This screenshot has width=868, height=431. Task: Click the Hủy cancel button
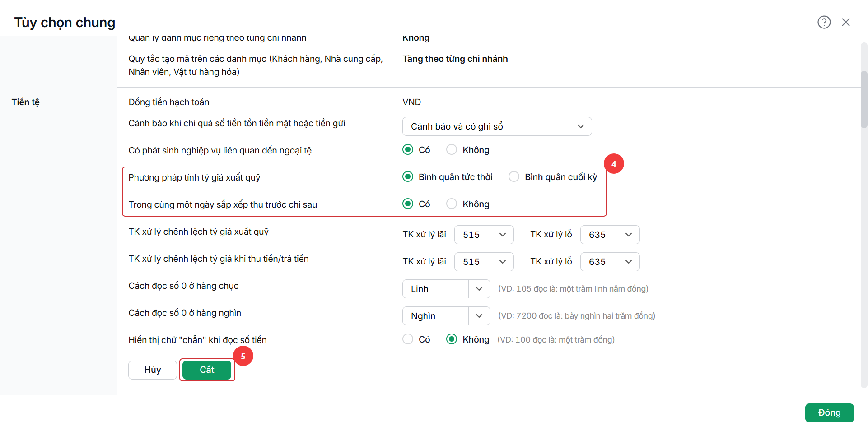click(153, 370)
